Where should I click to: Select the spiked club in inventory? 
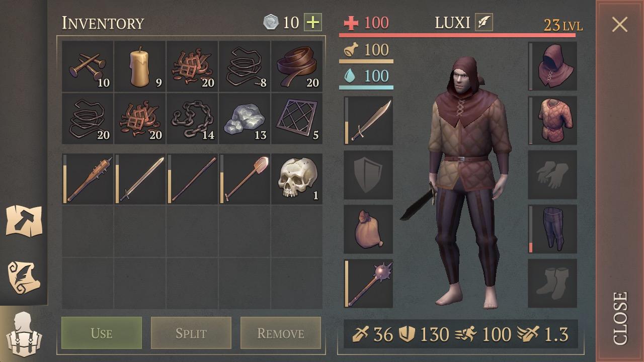point(88,178)
